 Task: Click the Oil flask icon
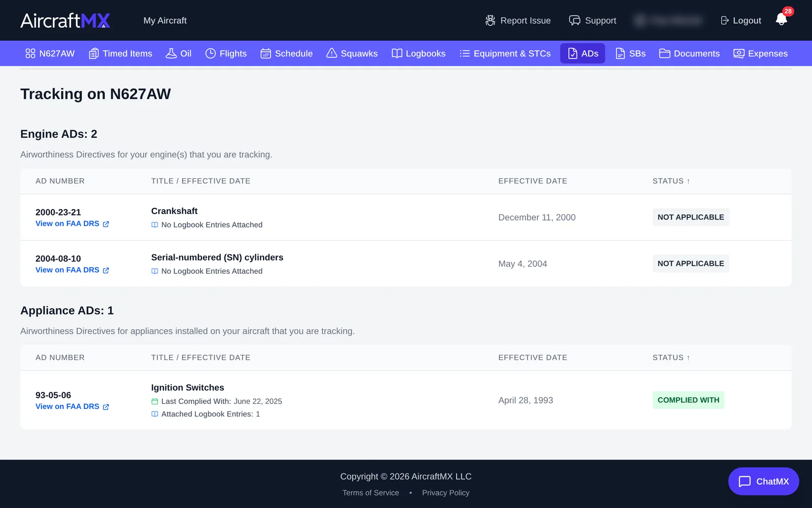coord(172,53)
